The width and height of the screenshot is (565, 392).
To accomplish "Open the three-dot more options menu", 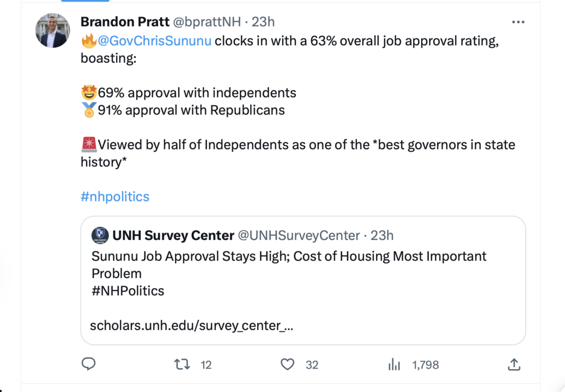I will 518,22.
